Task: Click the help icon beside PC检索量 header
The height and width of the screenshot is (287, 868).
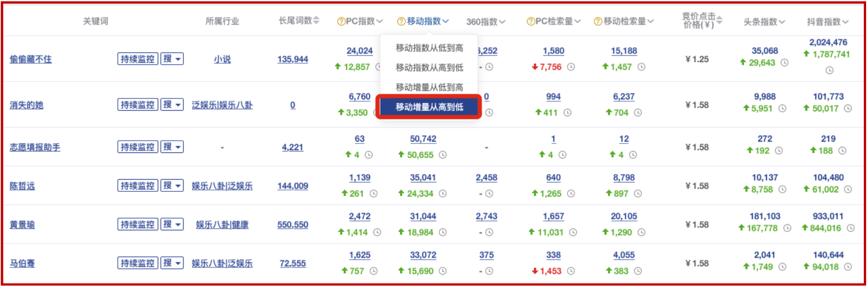Action: pos(531,22)
